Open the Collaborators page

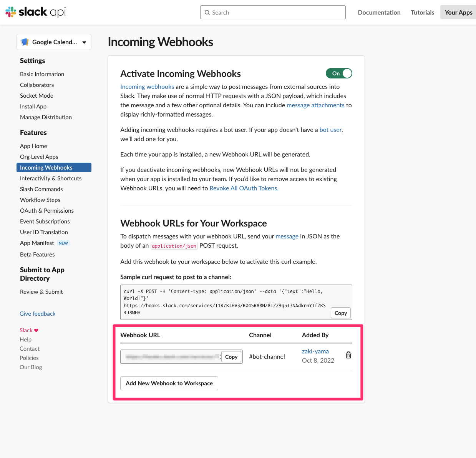tap(37, 85)
